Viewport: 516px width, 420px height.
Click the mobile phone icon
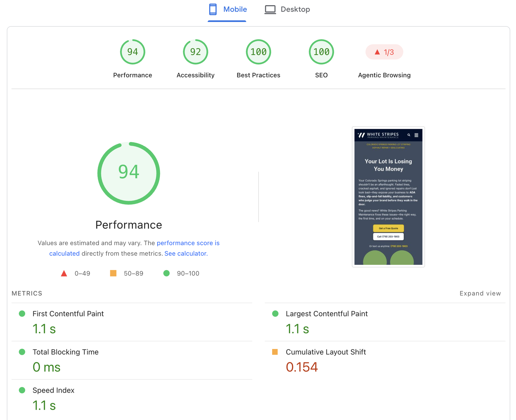coord(213,9)
